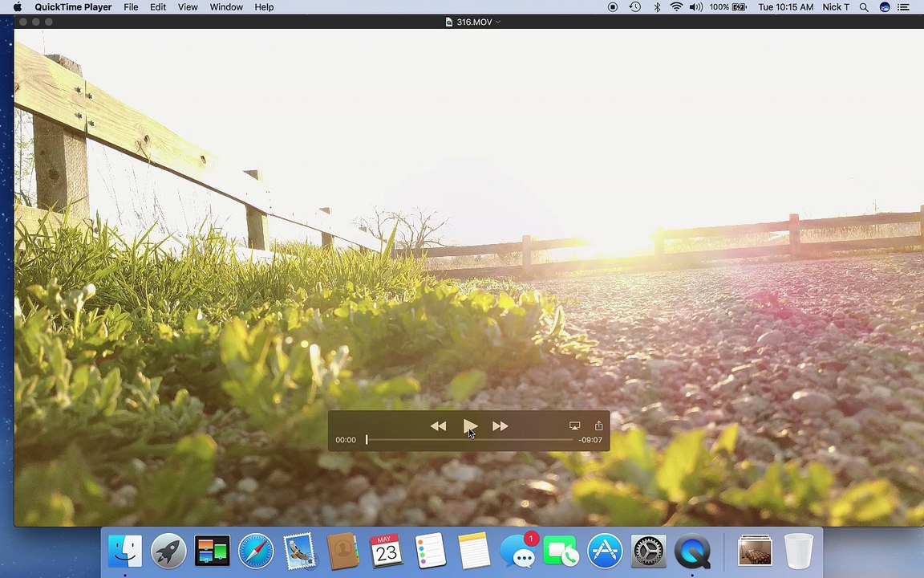Open Notes from the Dock
This screenshot has width=924, height=578.
[474, 551]
